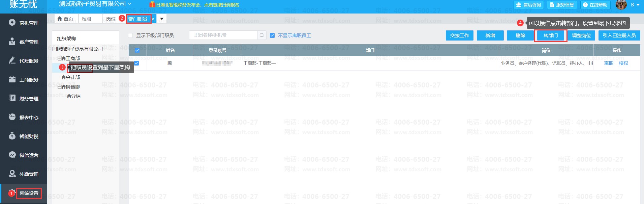The width and height of the screenshot is (644, 204).
Task: Open the 工商服务 briefcase icon
Action: (x=12, y=79)
